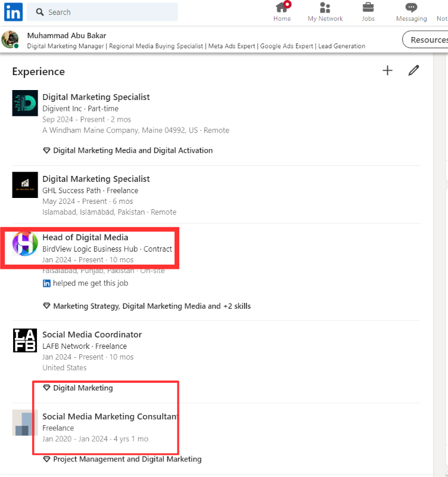Click the diamond icon beside 'Marketing Strategy' skills
This screenshot has height=477, width=448.
point(46,306)
